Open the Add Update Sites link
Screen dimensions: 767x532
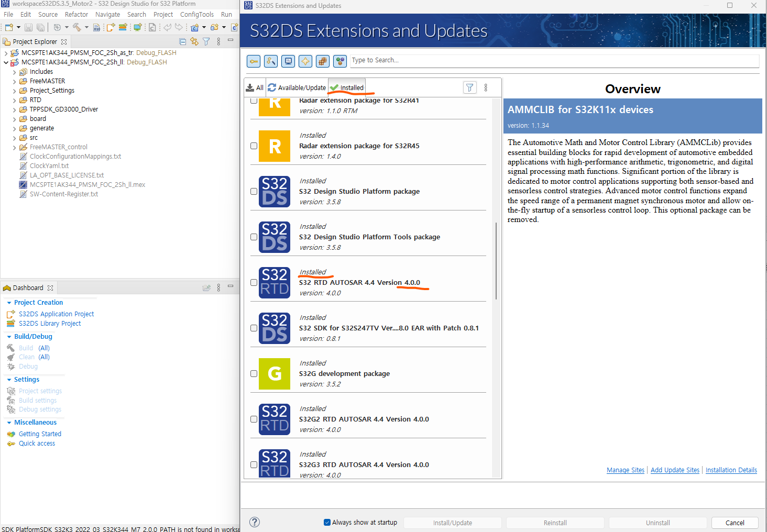(x=675, y=470)
